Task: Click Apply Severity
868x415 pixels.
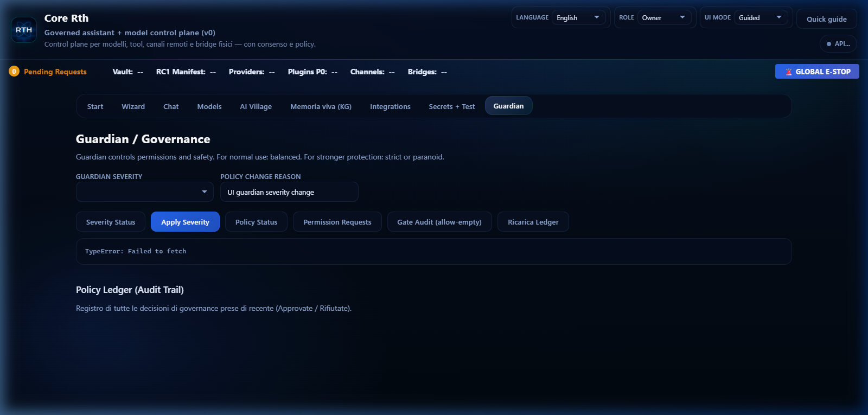Action: pos(185,222)
